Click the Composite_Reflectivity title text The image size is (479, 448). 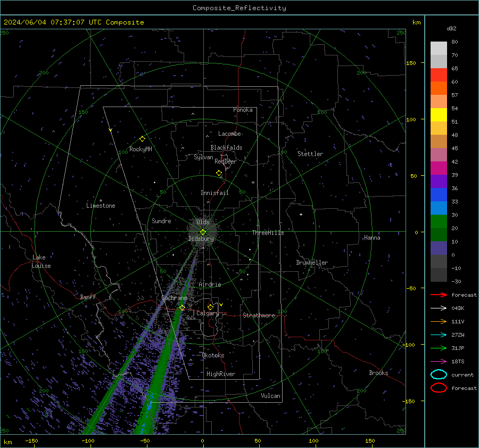point(239,8)
